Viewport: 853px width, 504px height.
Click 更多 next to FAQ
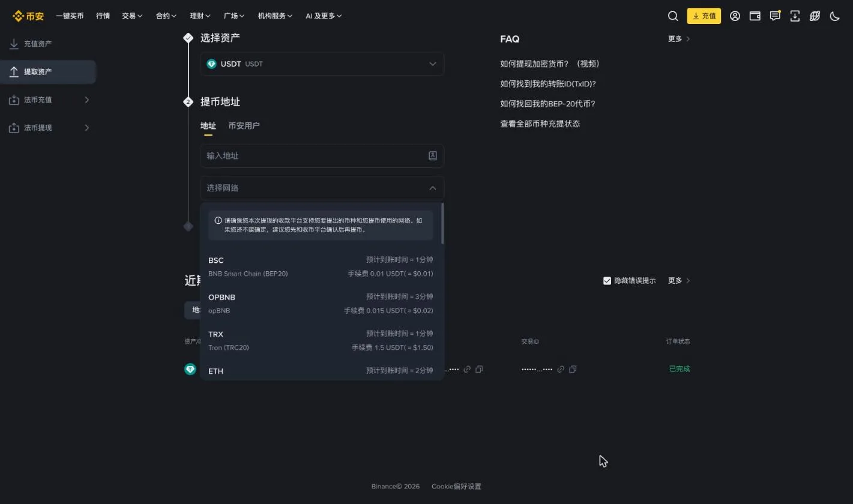pos(679,39)
